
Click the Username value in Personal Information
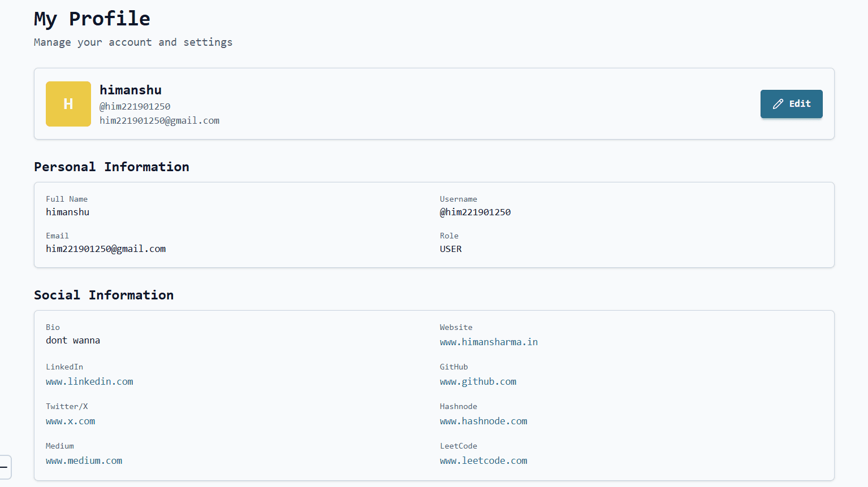(x=475, y=212)
